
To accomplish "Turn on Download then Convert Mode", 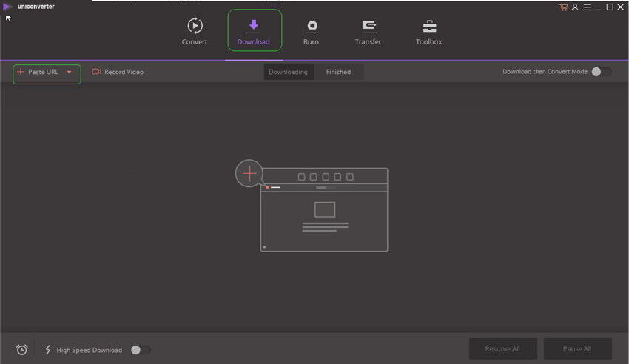I will (601, 72).
